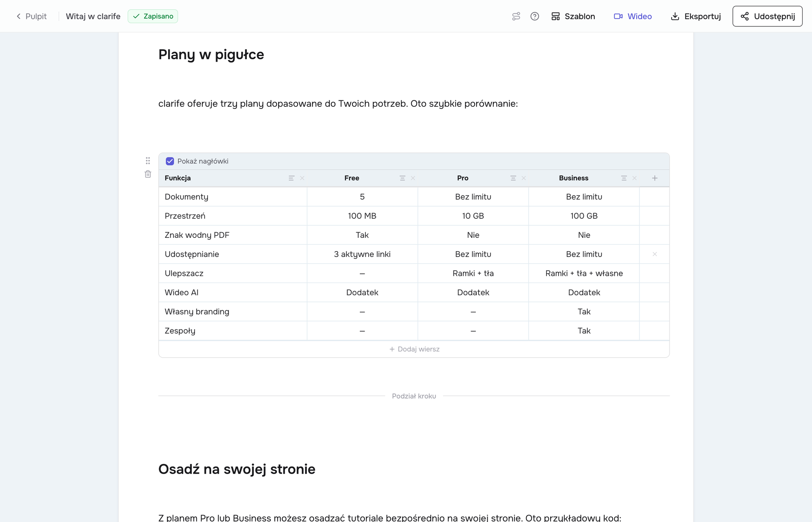The height and width of the screenshot is (522, 812).
Task: Click the table drag handle icon
Action: 148,161
